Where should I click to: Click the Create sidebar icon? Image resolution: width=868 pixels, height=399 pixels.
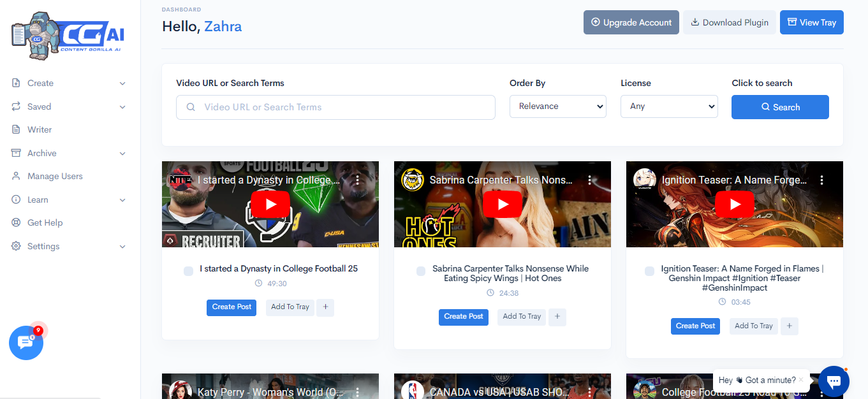16,83
